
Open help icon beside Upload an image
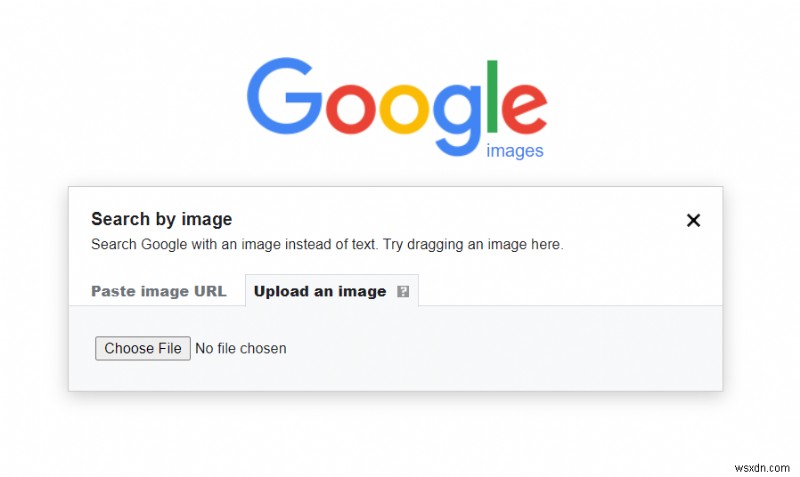pyautogui.click(x=403, y=292)
